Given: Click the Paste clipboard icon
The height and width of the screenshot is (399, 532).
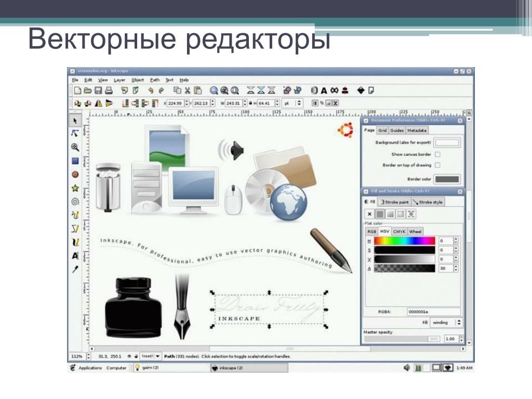Looking at the screenshot, I should point(198,90).
